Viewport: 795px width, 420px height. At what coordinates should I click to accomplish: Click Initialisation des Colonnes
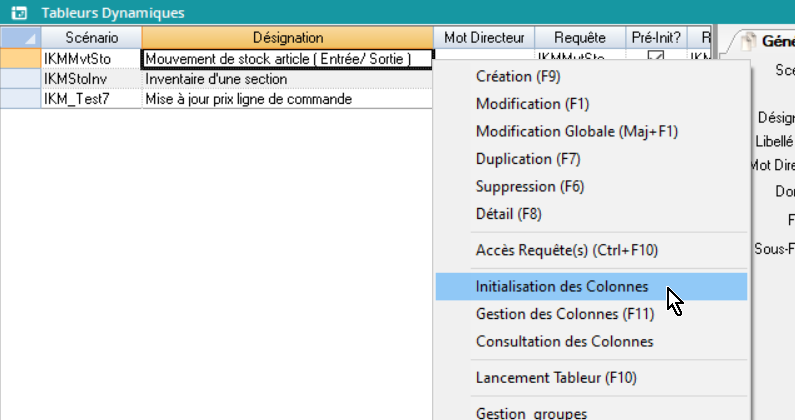pyautogui.click(x=562, y=287)
